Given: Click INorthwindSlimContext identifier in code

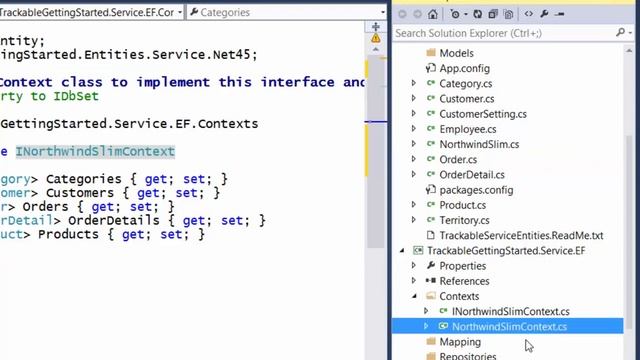Looking at the screenshot, I should pos(95,151).
